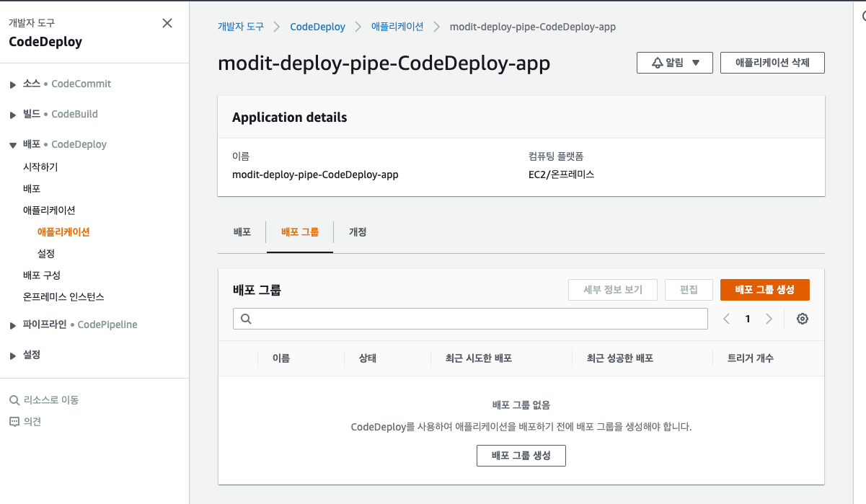Click the 편집 button
Viewport: 866px width, 504px height.
(x=689, y=290)
